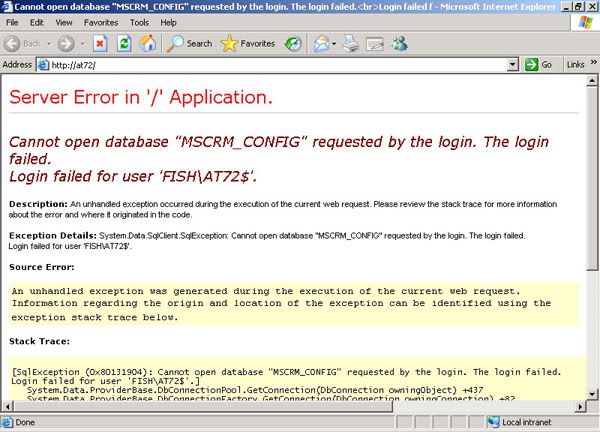Image resolution: width=600 pixels, height=432 pixels.
Task: Expand the address bar dropdown arrow
Action: (x=513, y=65)
